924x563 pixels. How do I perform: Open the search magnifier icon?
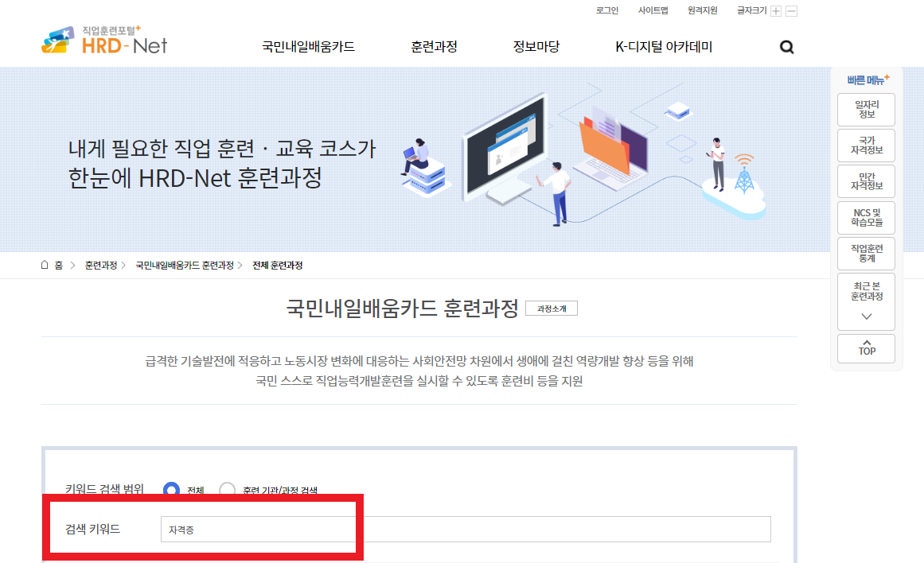[x=786, y=48]
